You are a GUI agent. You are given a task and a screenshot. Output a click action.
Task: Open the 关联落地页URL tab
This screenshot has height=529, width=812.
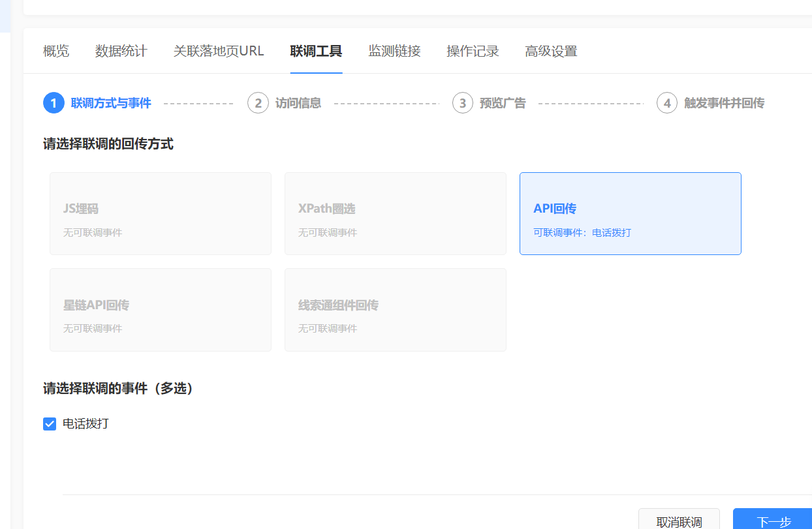click(x=219, y=51)
